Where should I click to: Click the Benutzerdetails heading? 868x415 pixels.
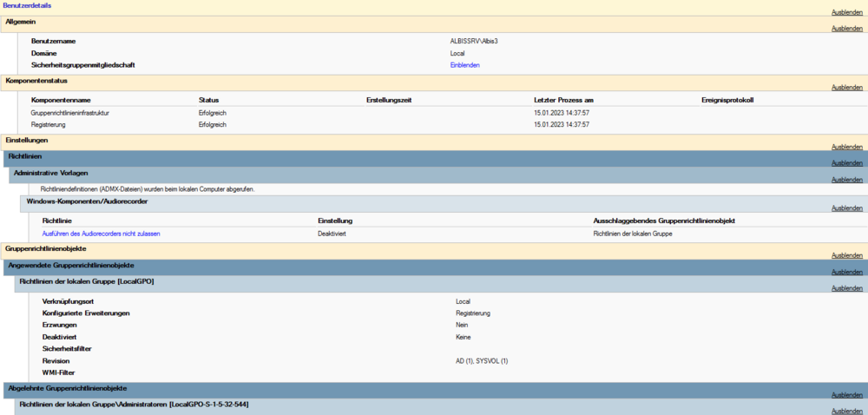(25, 5)
